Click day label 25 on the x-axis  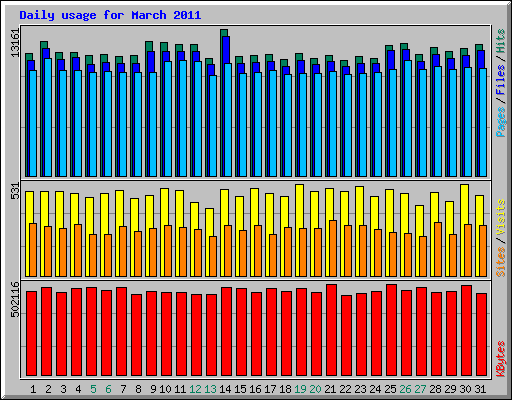(390, 389)
